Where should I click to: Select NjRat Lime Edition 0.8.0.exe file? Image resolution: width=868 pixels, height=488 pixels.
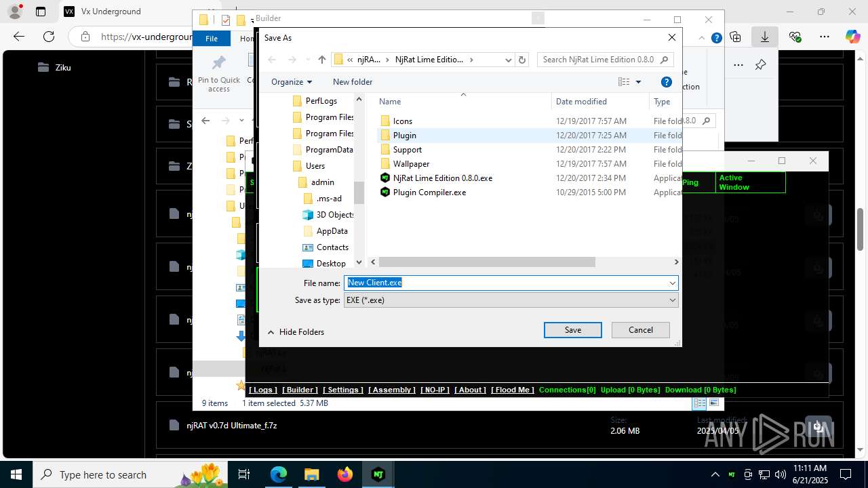[x=443, y=178]
